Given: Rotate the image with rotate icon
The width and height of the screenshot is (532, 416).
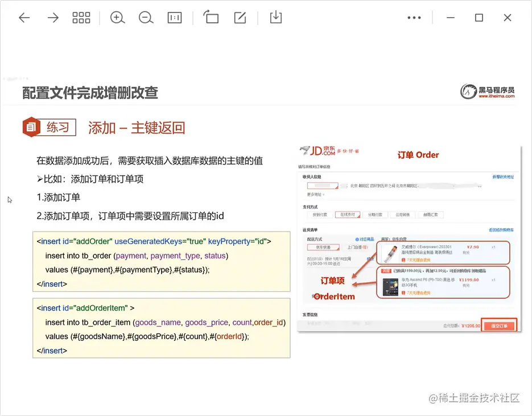Looking at the screenshot, I should click(x=211, y=17).
